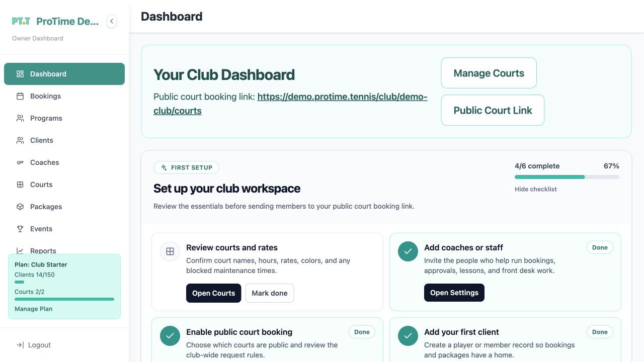Click the Public Court Link button
The height and width of the screenshot is (362, 644).
pos(493,110)
